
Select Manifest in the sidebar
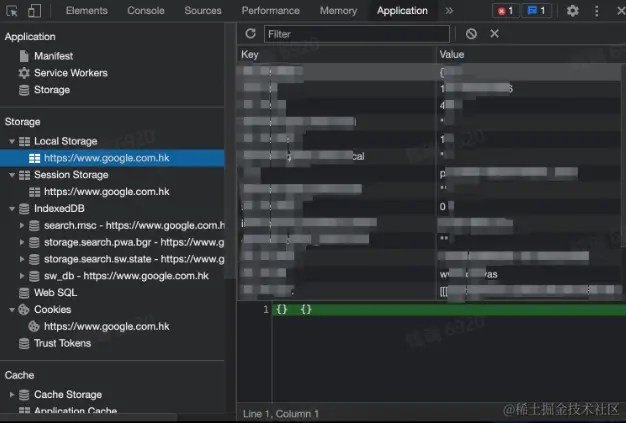pyautogui.click(x=53, y=56)
